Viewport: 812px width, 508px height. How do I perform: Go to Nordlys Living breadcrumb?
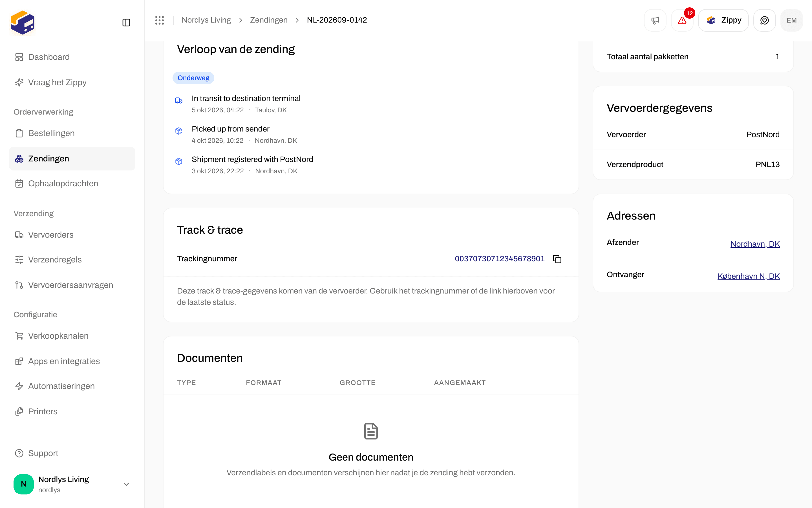click(206, 20)
